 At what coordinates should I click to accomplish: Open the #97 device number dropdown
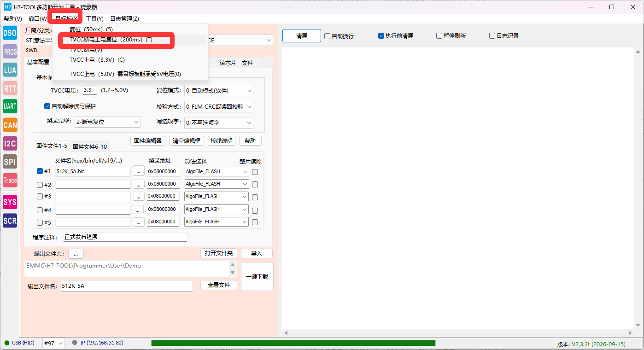coord(53,343)
